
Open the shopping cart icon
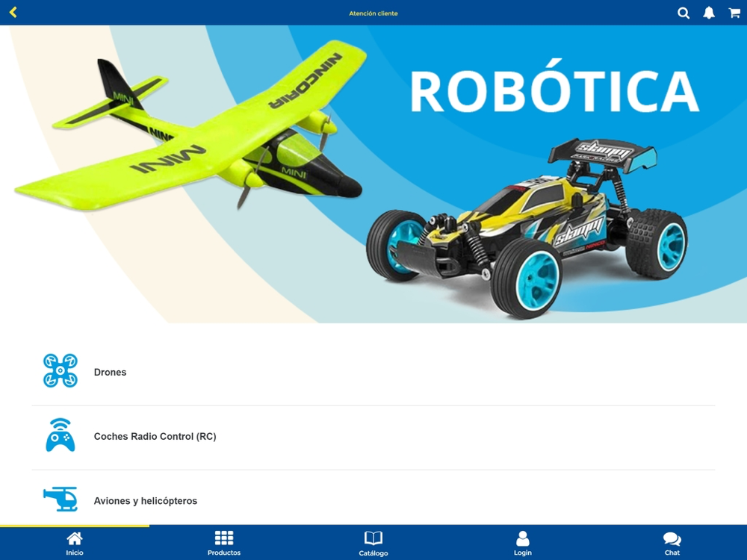click(734, 13)
